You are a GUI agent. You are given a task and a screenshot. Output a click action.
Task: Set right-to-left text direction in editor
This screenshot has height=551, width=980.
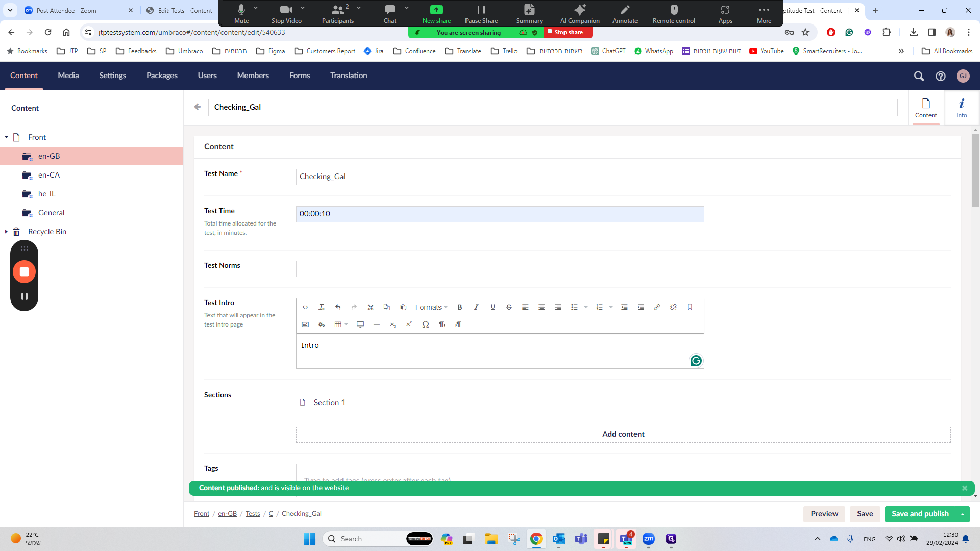click(458, 324)
